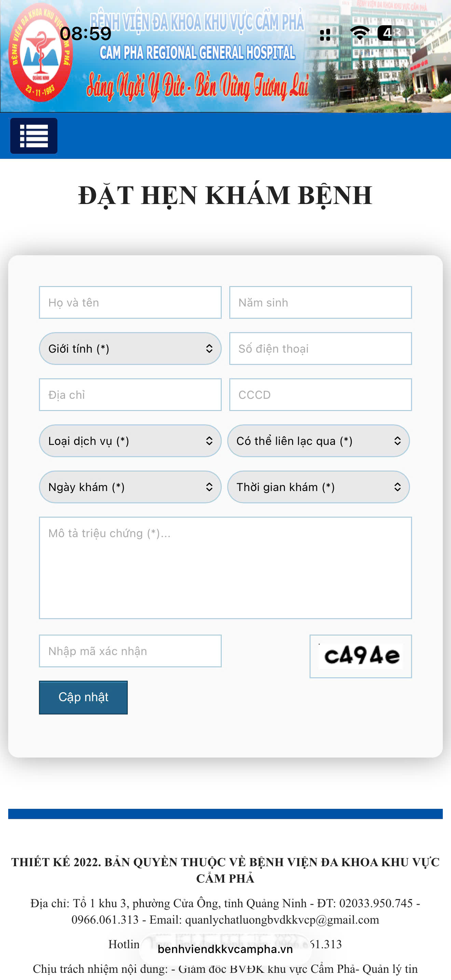
Task: Tap the battery indicator icon
Action: click(392, 33)
